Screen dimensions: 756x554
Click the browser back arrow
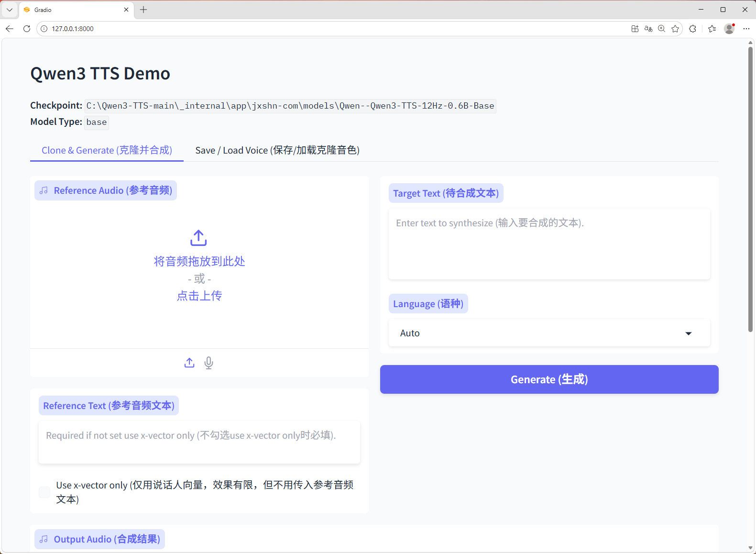10,29
